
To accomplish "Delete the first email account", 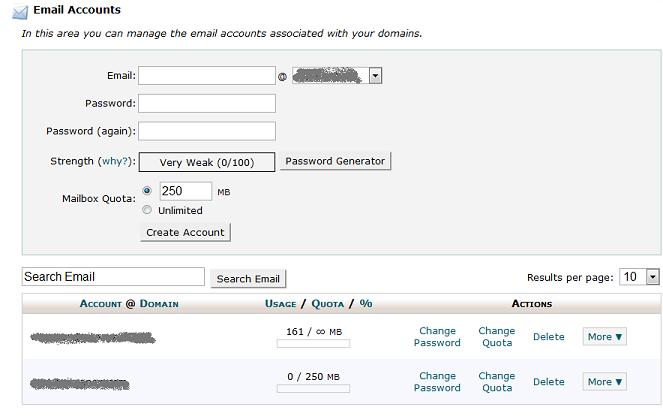I will coord(548,337).
